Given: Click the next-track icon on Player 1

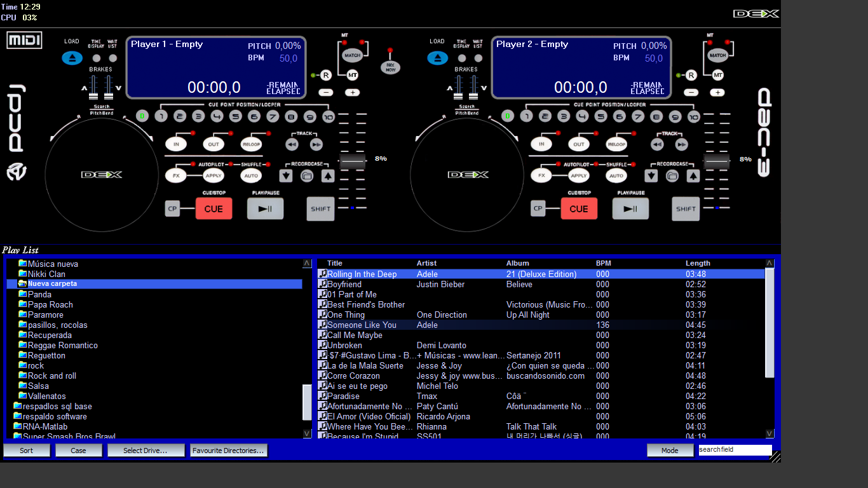Looking at the screenshot, I should [x=316, y=144].
